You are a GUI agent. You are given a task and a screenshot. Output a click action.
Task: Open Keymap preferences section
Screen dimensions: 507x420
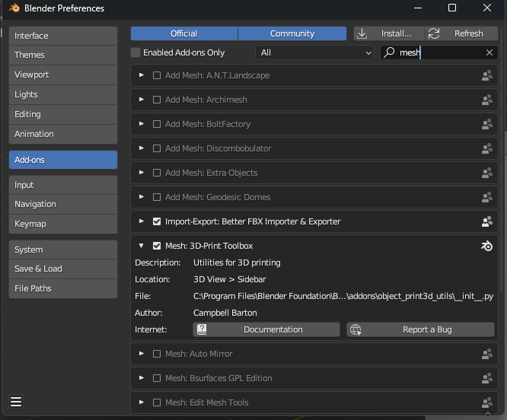[x=63, y=224]
